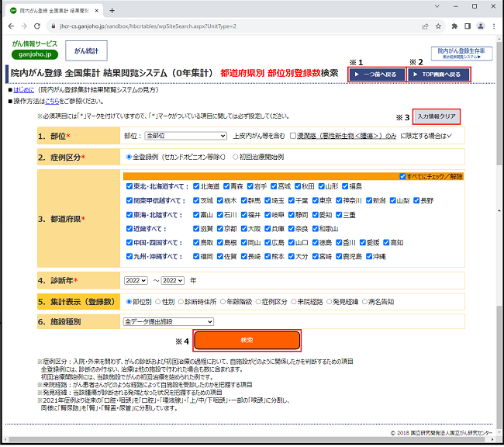Toggle 中国・四国すべて checkbox
This screenshot has width=504, height=447.
129,243
